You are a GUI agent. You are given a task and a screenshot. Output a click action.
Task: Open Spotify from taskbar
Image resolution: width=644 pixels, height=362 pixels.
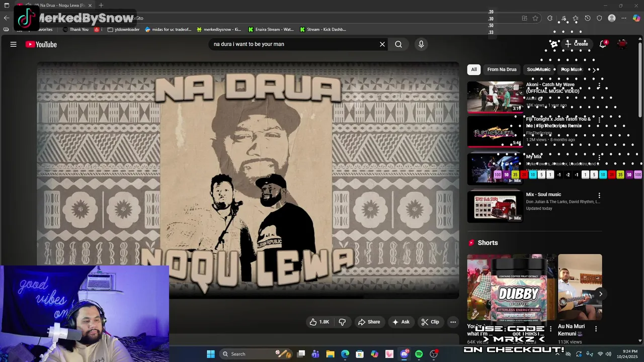tap(419, 354)
